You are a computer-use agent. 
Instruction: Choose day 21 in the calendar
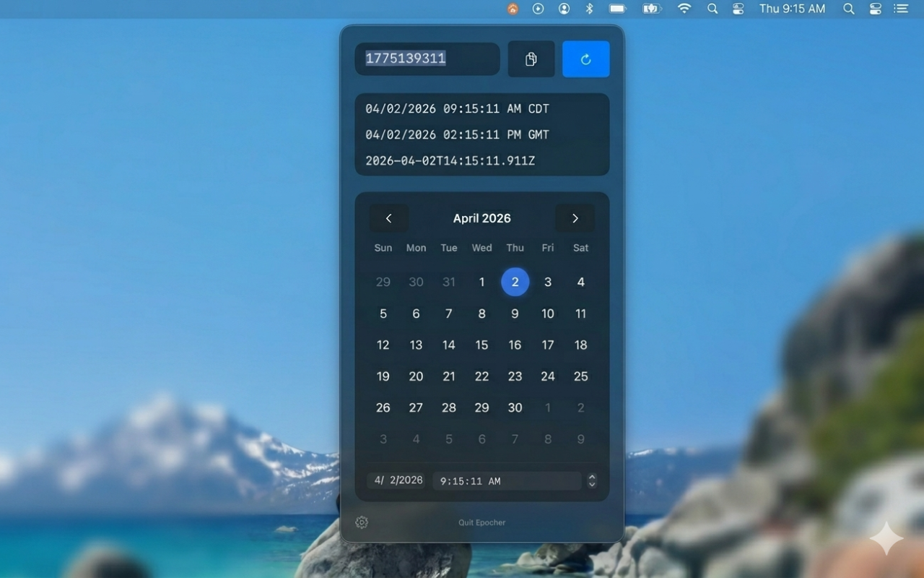(x=449, y=376)
